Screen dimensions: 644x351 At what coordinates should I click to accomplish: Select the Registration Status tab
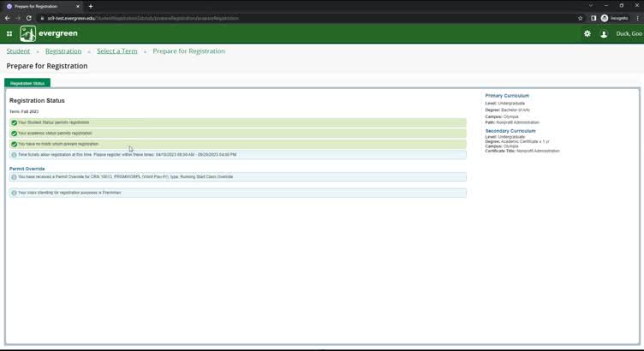(27, 83)
